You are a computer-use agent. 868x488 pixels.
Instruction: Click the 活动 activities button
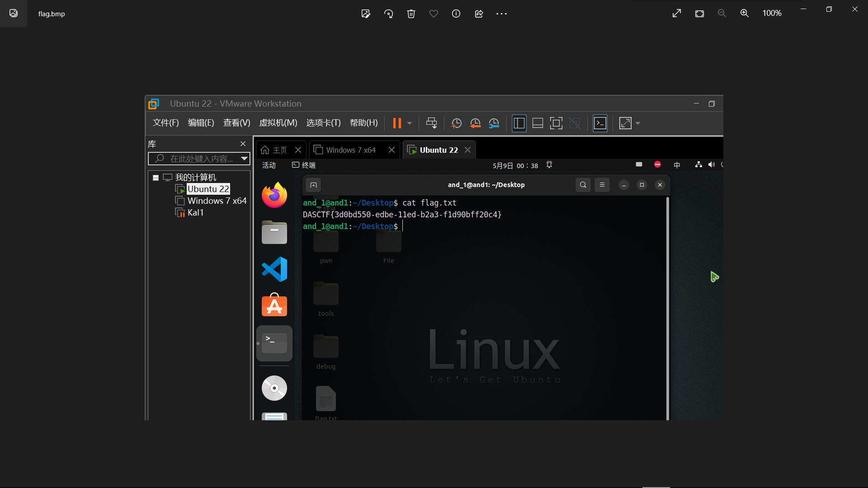click(x=269, y=165)
